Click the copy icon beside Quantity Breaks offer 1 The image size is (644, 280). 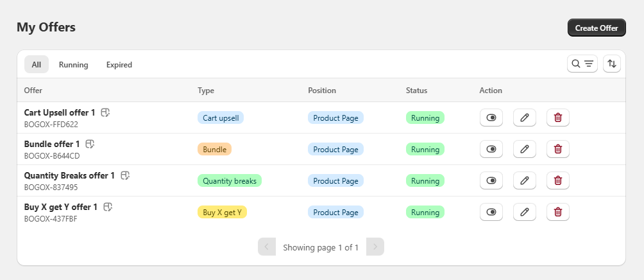tap(125, 175)
